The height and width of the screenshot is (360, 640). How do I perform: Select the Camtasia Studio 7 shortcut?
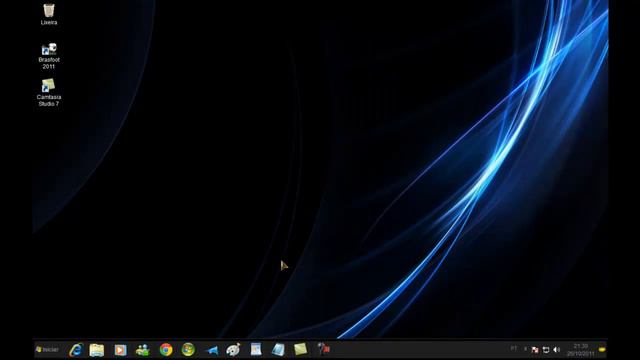[x=49, y=93]
